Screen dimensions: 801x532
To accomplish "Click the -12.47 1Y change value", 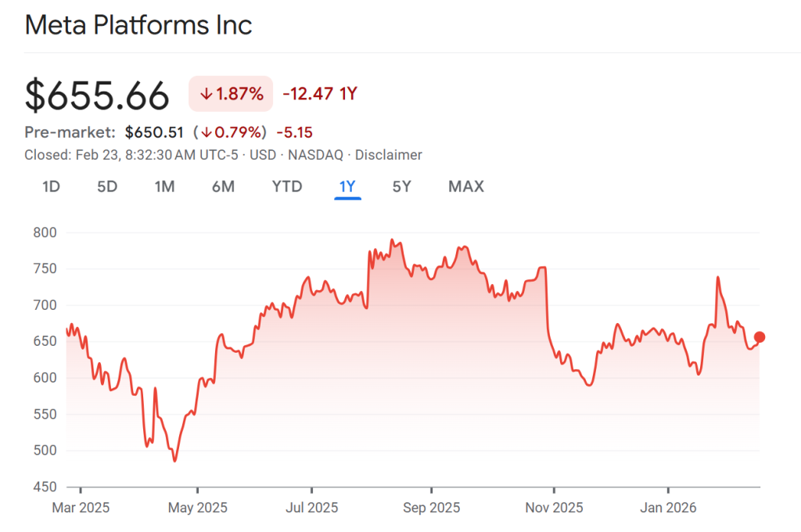I will 318,94.
